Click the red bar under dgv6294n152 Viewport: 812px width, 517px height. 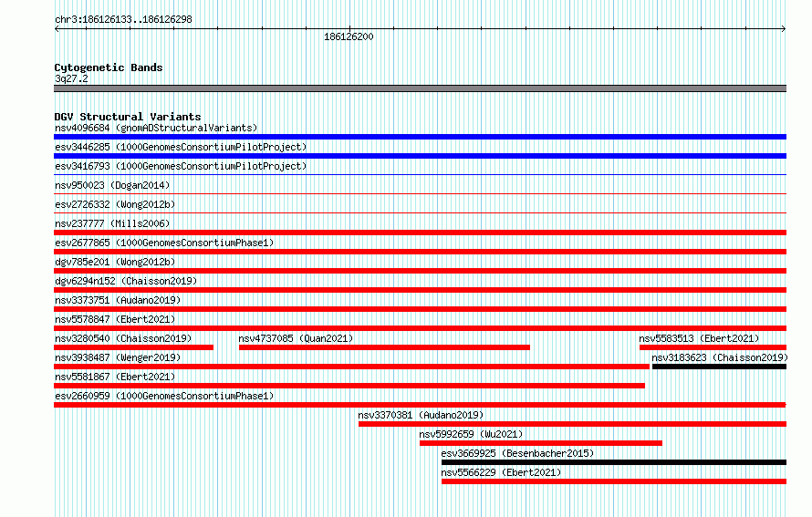click(420, 290)
